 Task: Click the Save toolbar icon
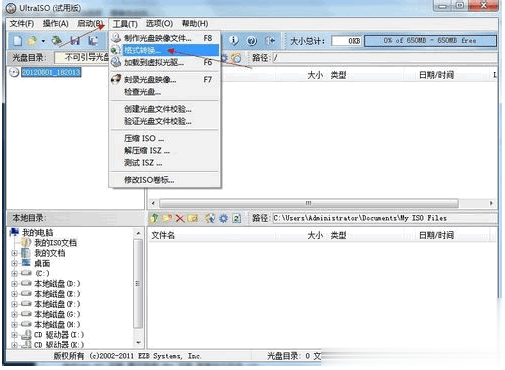click(x=75, y=41)
